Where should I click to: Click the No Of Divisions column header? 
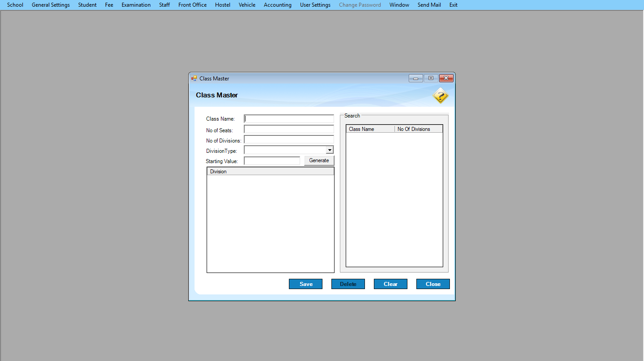[x=418, y=129]
